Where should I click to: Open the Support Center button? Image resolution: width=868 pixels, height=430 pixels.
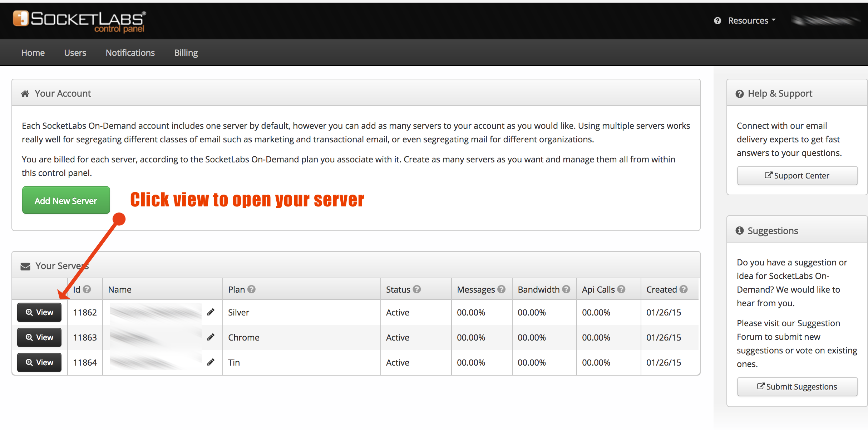797,176
